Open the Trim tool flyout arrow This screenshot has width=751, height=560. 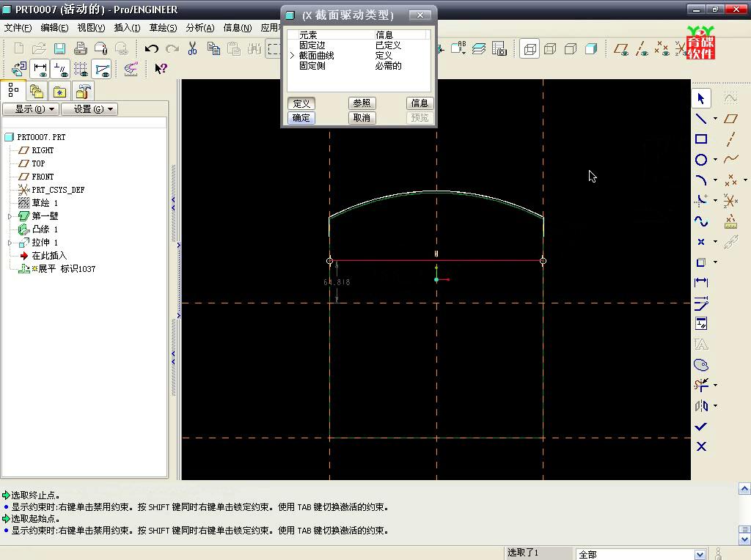[x=715, y=386]
